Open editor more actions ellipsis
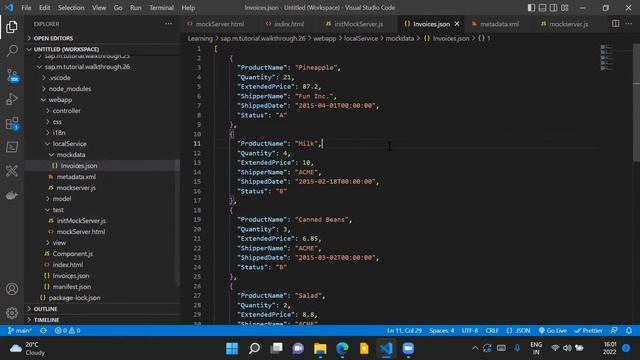This screenshot has width=640, height=360. click(x=629, y=24)
